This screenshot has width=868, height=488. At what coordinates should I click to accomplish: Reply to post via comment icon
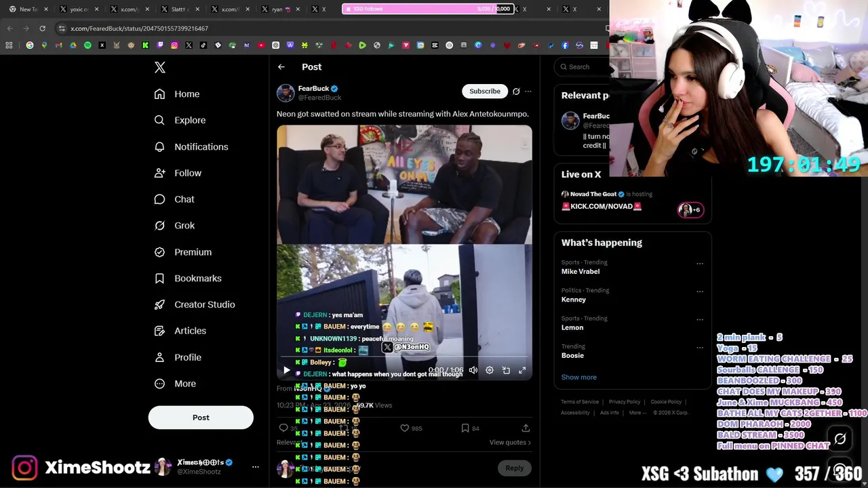coord(283,428)
